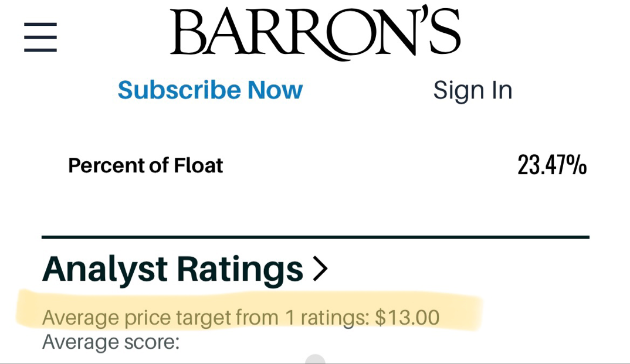Select the Percent of Float label
Viewport: 630px width, 364px height.
[x=145, y=166]
